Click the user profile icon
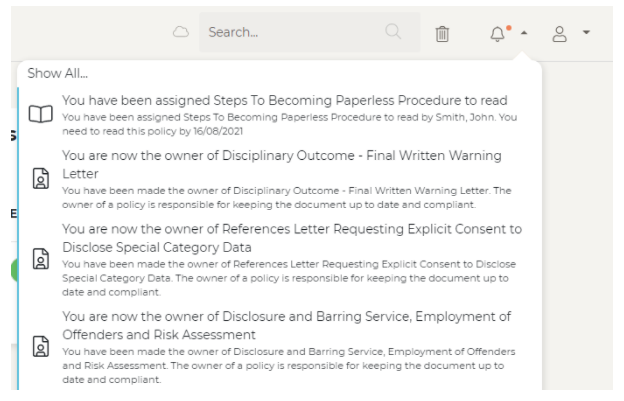 click(x=560, y=33)
